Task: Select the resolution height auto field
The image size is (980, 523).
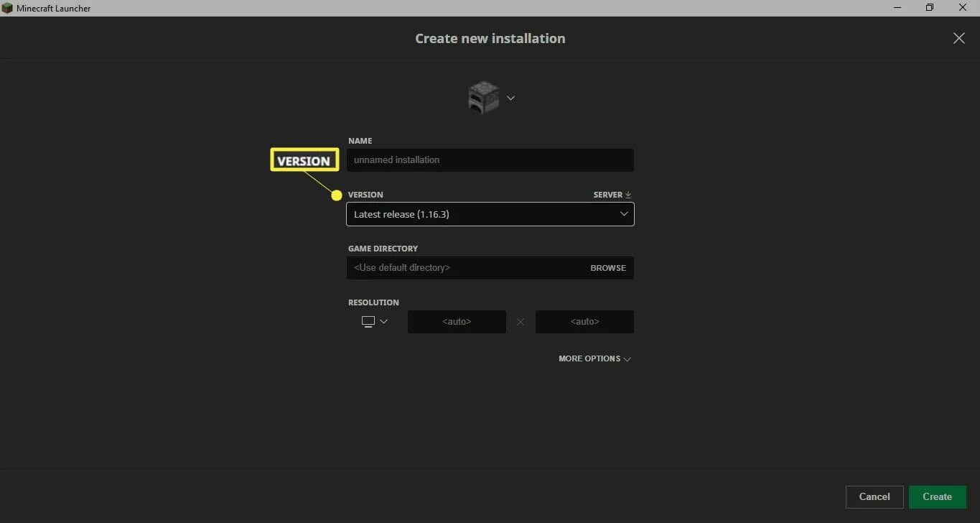Action: click(584, 322)
